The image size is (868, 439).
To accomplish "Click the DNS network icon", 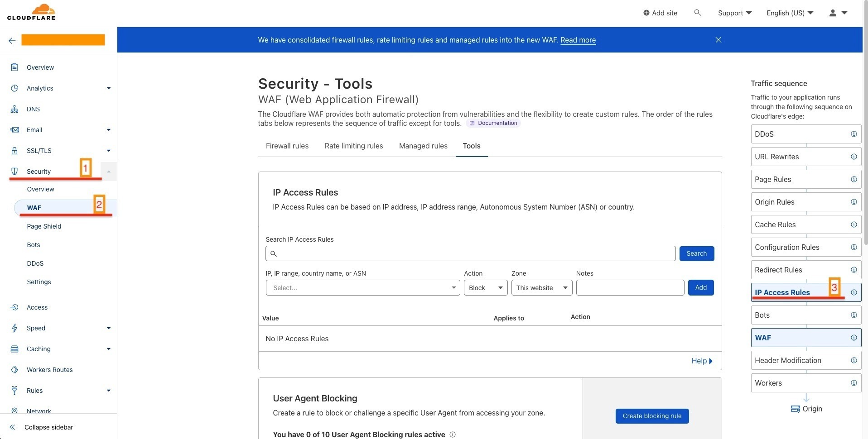I will 14,109.
